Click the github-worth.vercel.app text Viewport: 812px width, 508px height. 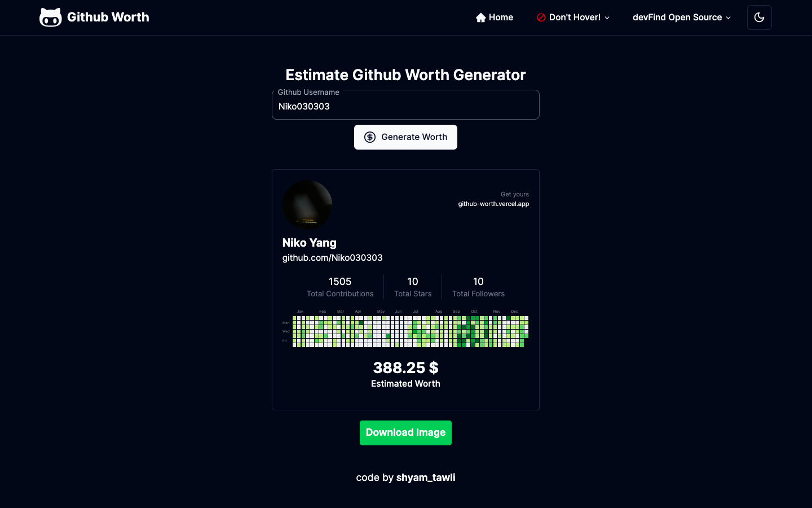point(493,204)
